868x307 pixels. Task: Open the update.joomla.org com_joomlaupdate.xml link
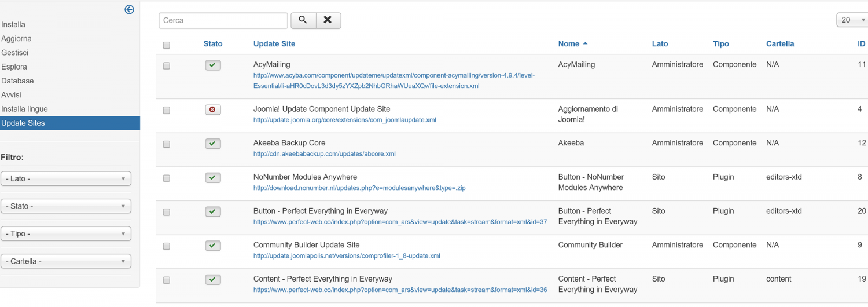(345, 120)
